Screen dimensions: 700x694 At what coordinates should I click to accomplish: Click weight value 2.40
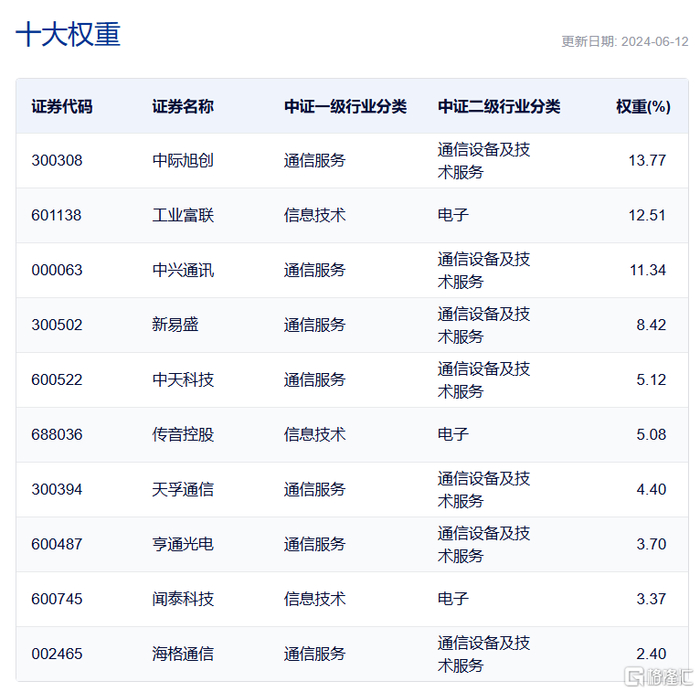click(651, 654)
